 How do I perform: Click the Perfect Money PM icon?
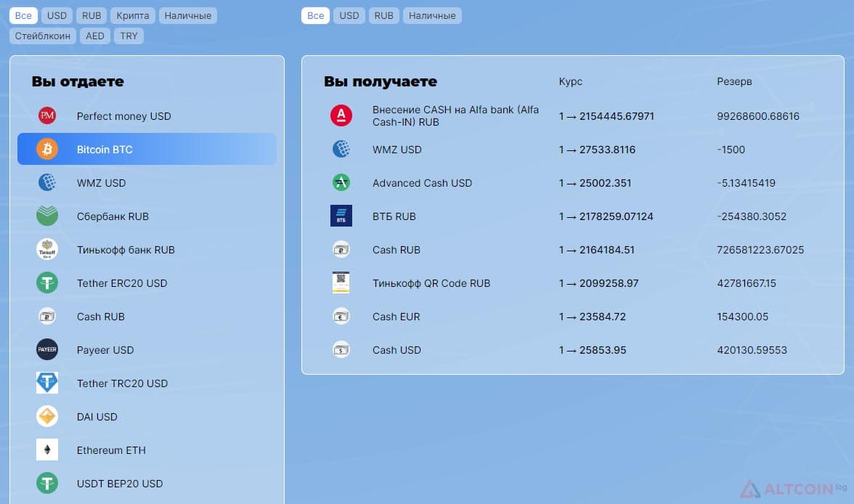47,115
